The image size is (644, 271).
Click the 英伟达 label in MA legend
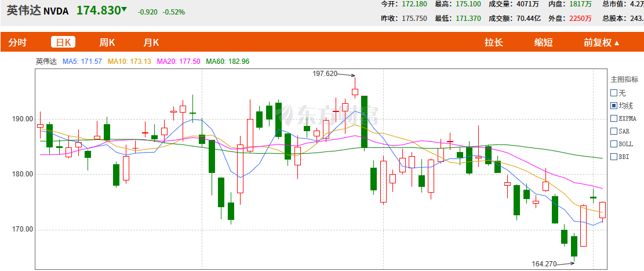click(45, 62)
